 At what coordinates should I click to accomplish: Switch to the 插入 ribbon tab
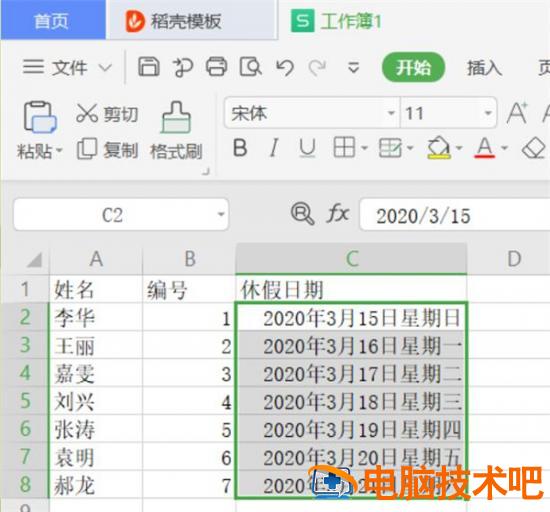(x=484, y=68)
